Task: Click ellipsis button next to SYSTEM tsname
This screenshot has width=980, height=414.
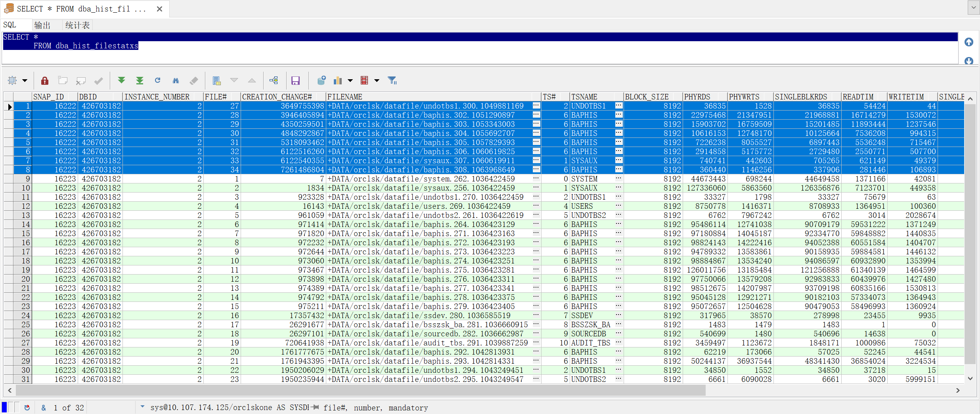Action: (x=619, y=178)
